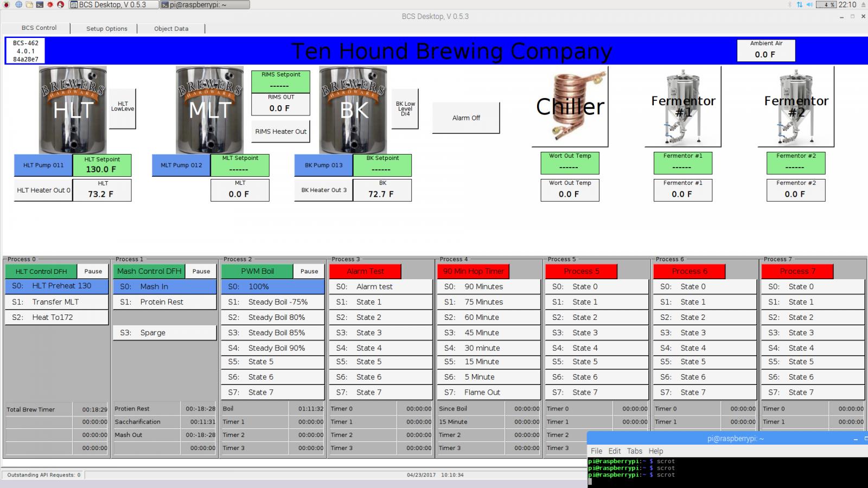The image size is (868, 488).
Task: Toggle BK Heater Out 3
Action: click(323, 190)
